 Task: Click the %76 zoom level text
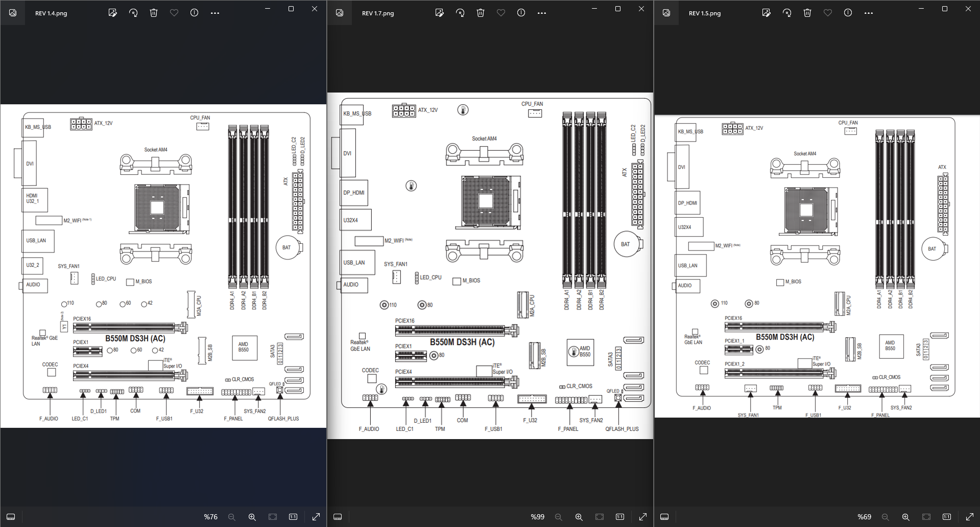pos(211,517)
